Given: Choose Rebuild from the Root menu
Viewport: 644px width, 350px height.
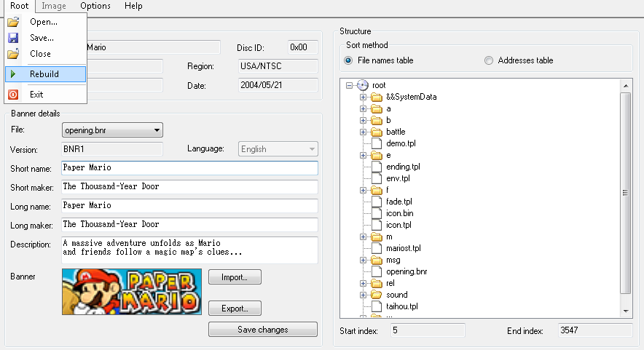Looking at the screenshot, I should pyautogui.click(x=46, y=74).
